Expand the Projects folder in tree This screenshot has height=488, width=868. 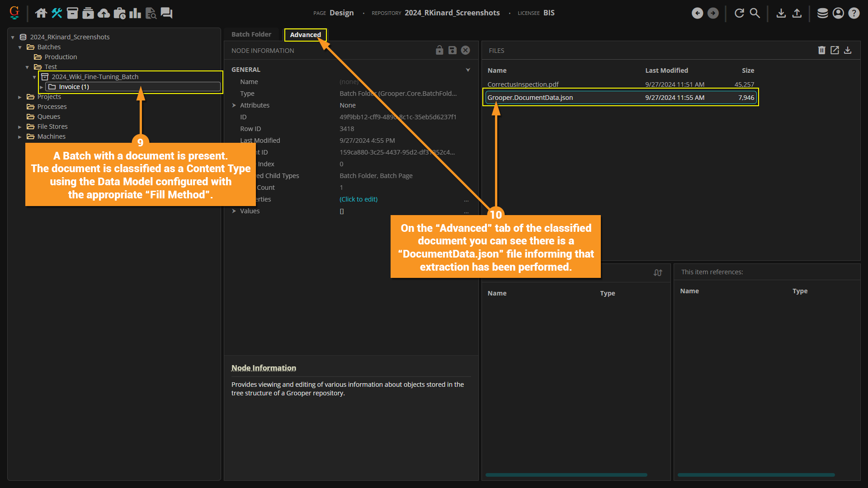[20, 97]
